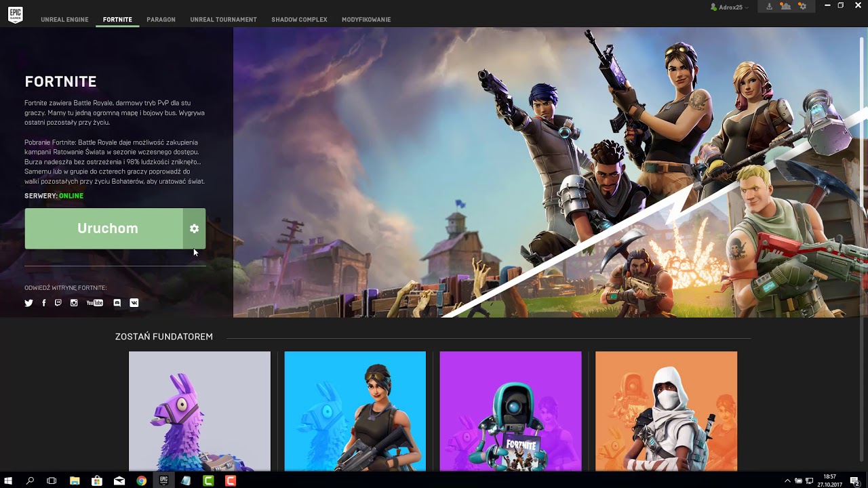The image size is (868, 488).
Task: Go to the Shadow Complex tab
Action: point(299,20)
